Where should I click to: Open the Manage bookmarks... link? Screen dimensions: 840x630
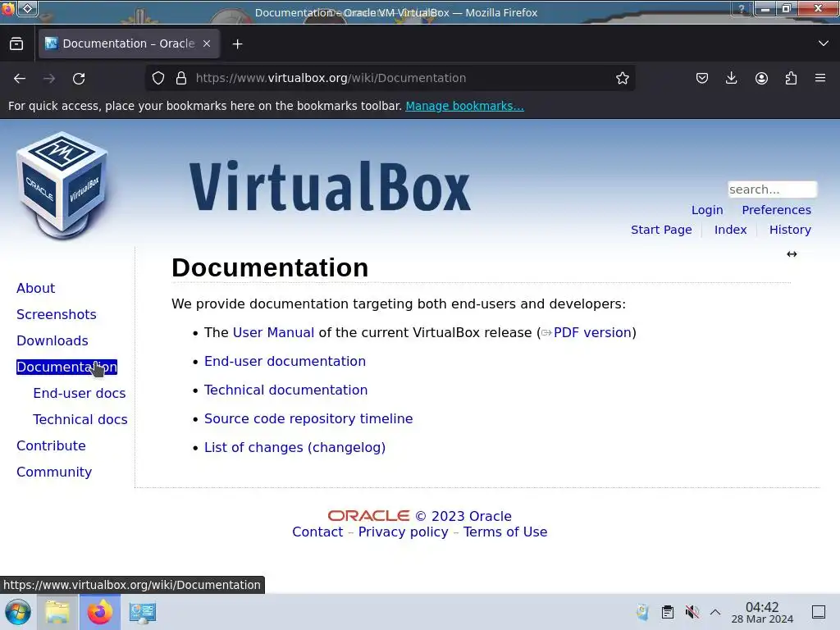tap(464, 106)
